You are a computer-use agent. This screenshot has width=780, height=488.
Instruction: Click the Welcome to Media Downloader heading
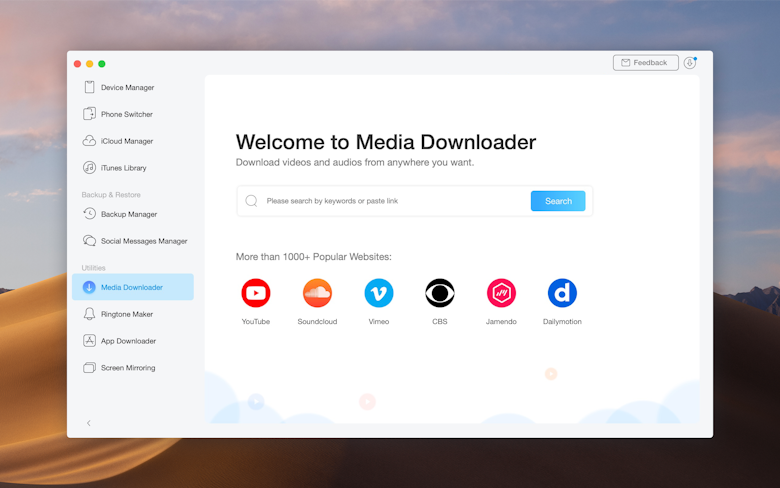pyautogui.click(x=386, y=142)
